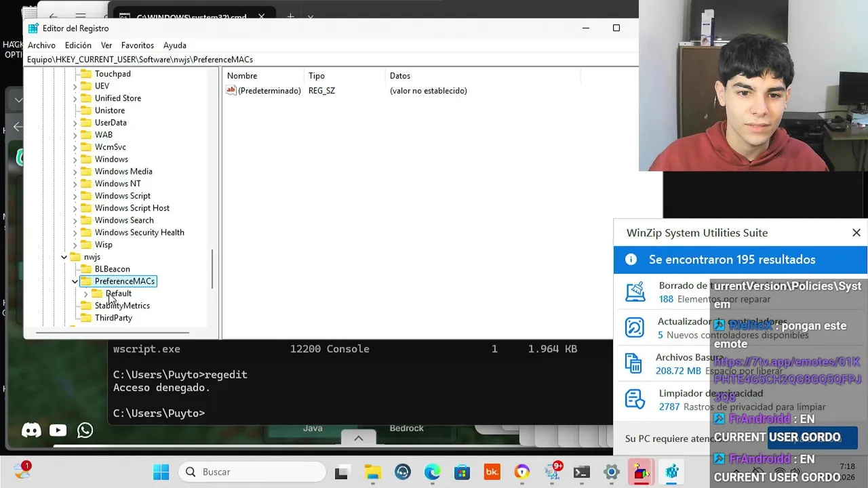Open Task View on the taskbar
Viewport: 868px width, 488px height.
342,472
